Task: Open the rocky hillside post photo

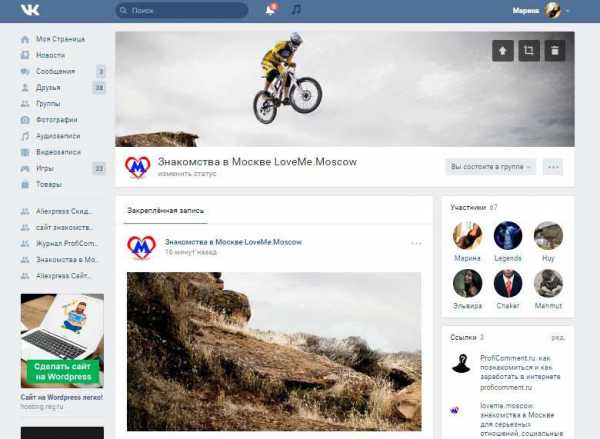Action: (274, 351)
